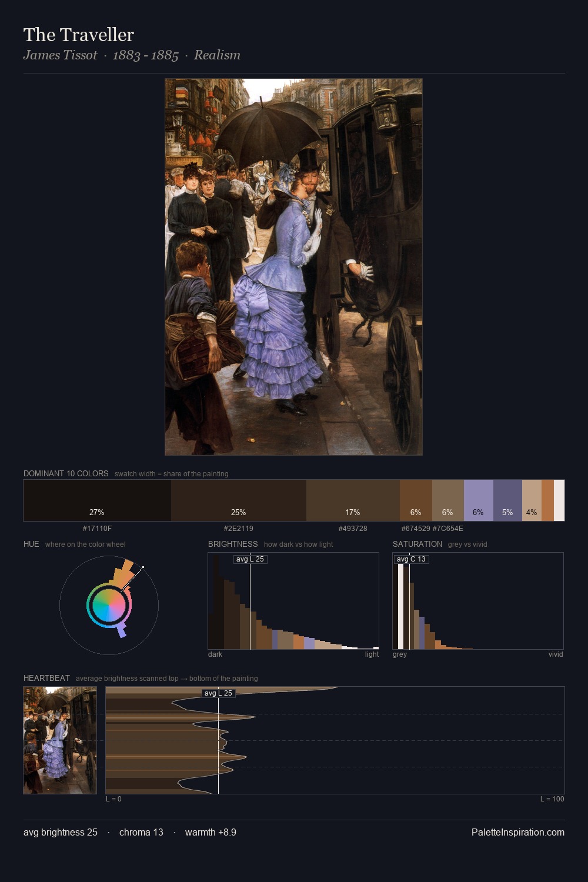
Task: Click the hue color wheel center
Action: 109,605
